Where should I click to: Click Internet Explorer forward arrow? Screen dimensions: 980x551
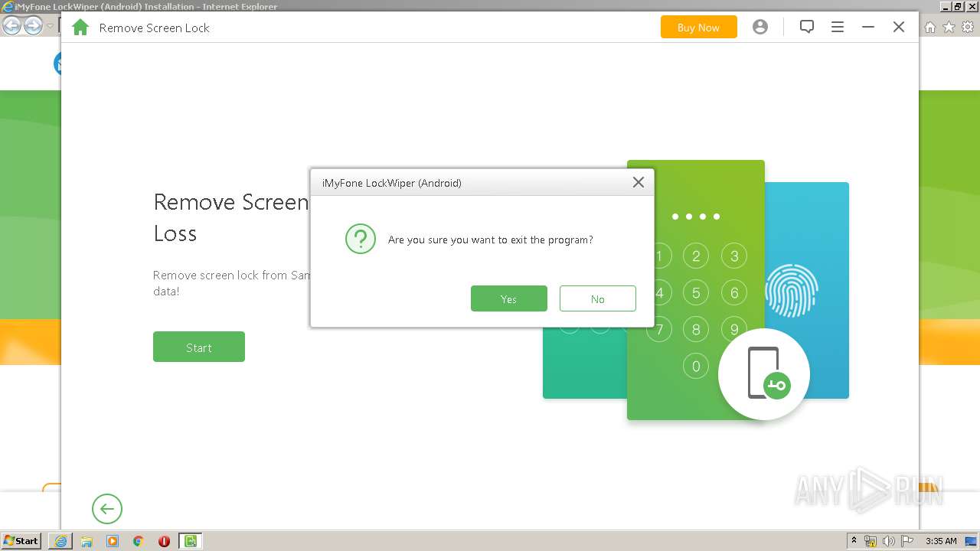[x=33, y=26]
